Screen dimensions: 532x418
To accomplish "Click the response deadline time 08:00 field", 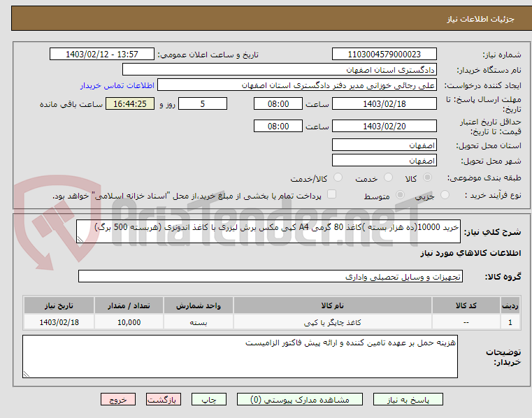I will (278, 104).
